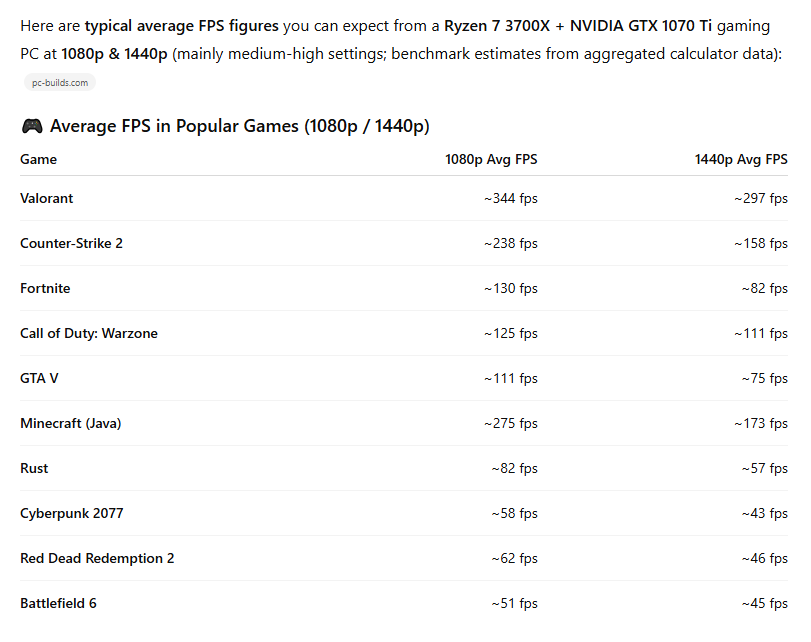Click the pc-builds.com source chip
This screenshot has height=642, width=811.
pos(60,83)
